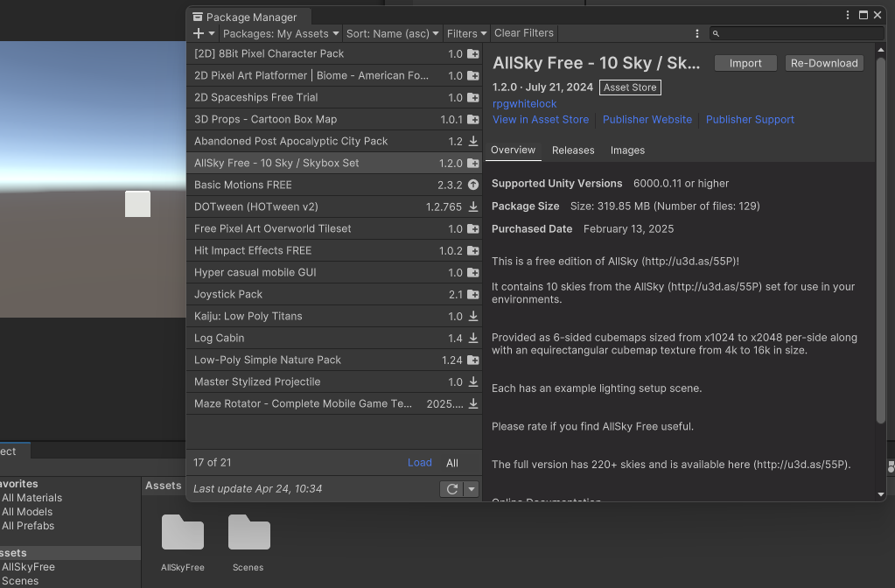Click download icon for Log Cabin
The image size is (895, 588).
(473, 338)
